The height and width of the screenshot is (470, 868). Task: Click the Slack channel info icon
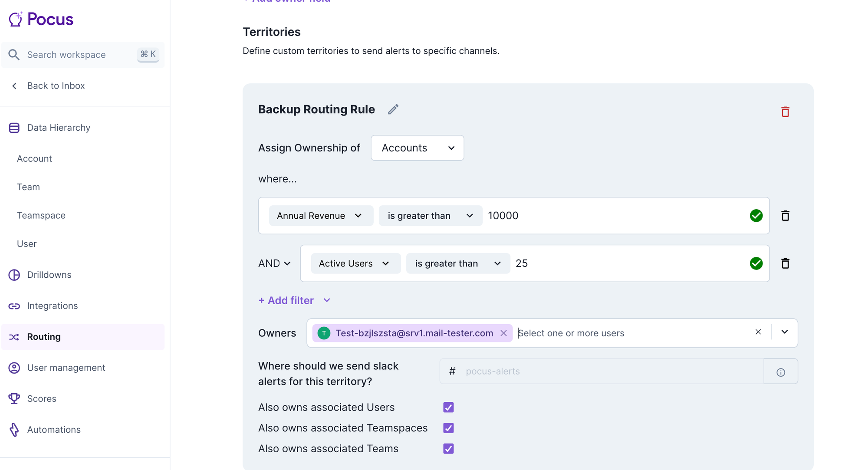(x=780, y=372)
